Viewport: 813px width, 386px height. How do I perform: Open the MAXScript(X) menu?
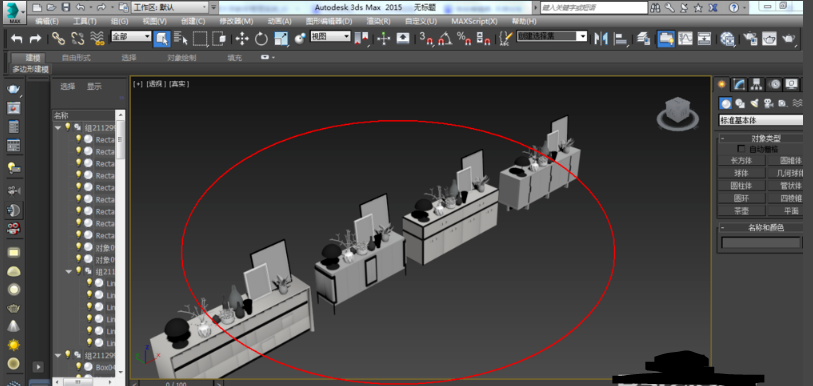474,21
